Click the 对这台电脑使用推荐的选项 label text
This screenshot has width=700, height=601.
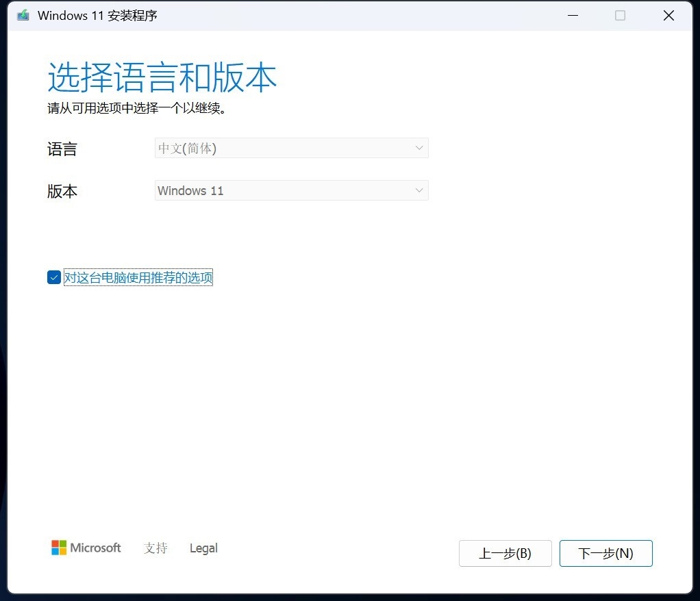138,277
